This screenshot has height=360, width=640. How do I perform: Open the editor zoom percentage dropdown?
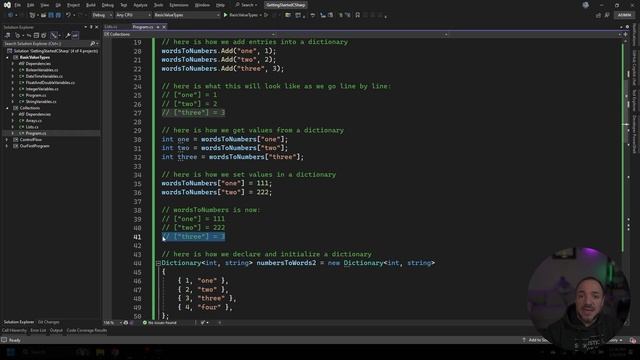pyautogui.click(x=113, y=323)
